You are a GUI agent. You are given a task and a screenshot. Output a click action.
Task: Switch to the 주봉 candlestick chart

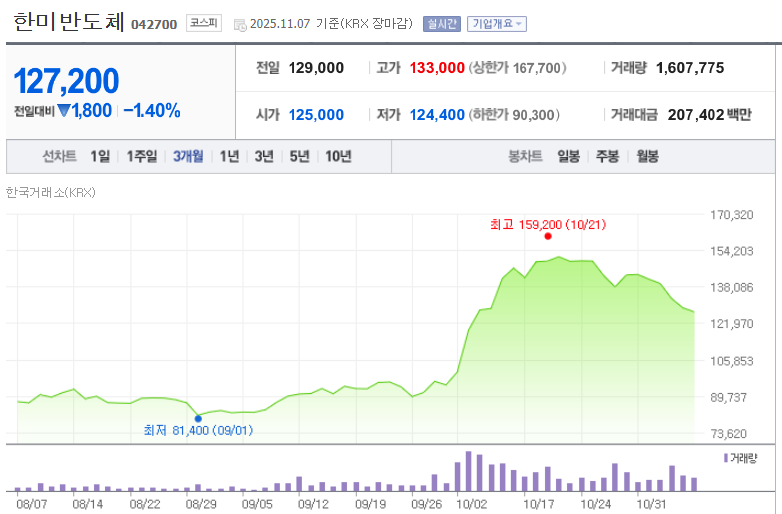pos(607,157)
